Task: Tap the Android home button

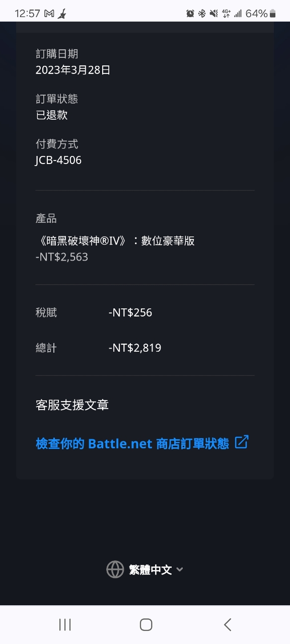Action: coord(146,624)
